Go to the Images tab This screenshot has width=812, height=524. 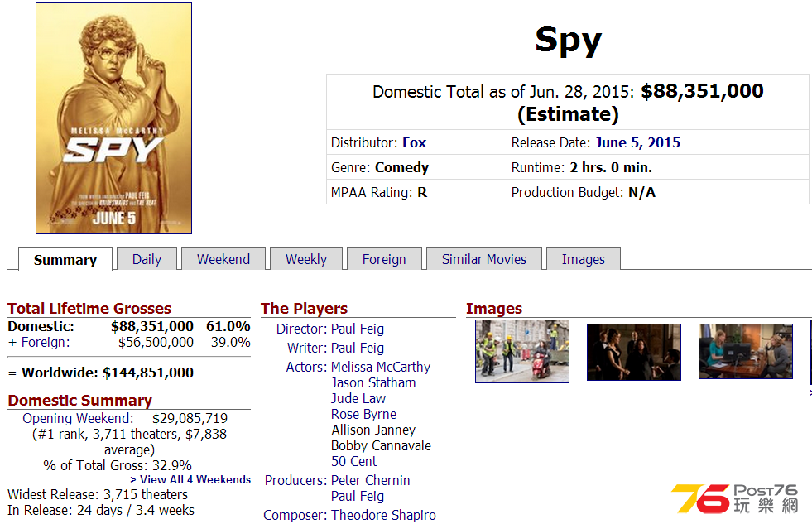tap(583, 259)
